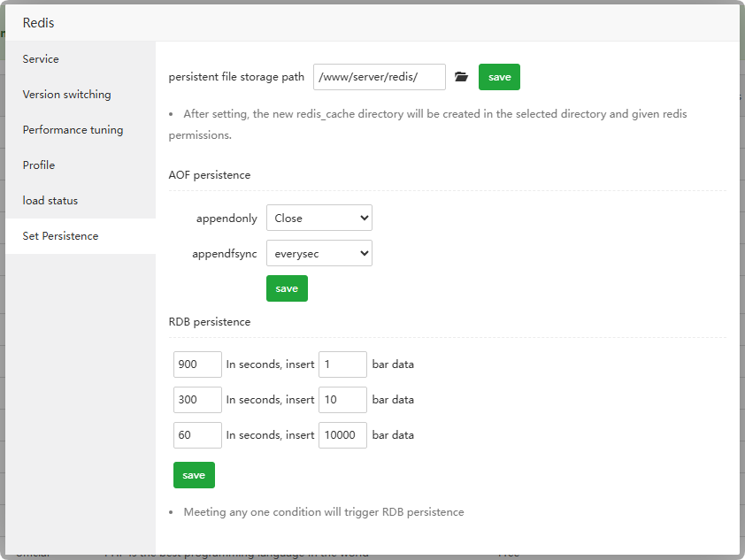Save the AOF persistence settings
Image resolution: width=745 pixels, height=560 pixels.
click(x=287, y=288)
